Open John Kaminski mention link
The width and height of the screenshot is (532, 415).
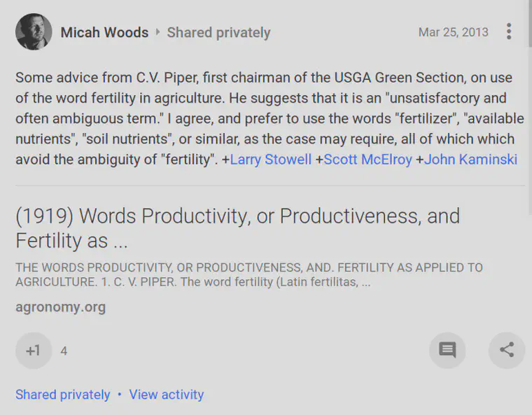pyautogui.click(x=470, y=159)
